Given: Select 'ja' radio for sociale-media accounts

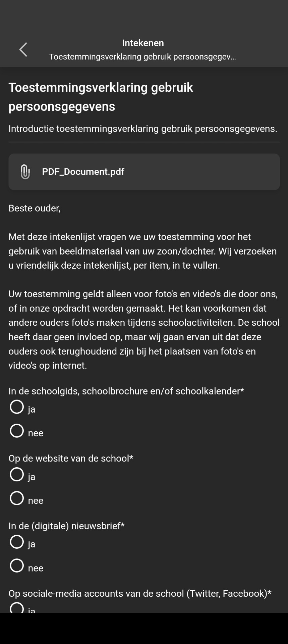Looking at the screenshot, I should [x=17, y=608].
